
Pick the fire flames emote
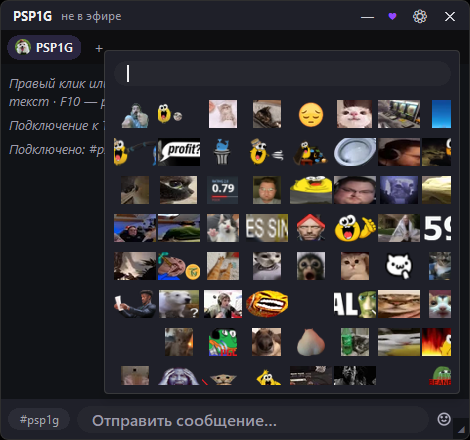pyautogui.click(x=436, y=342)
